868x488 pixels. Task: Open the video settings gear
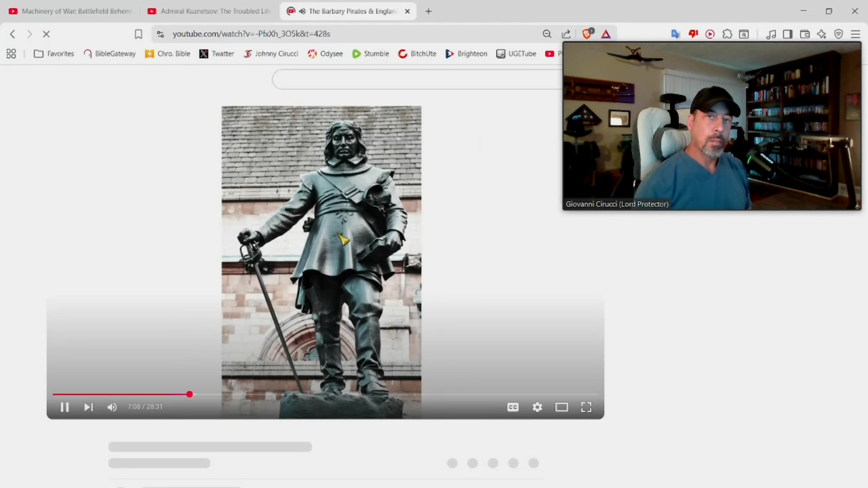537,407
